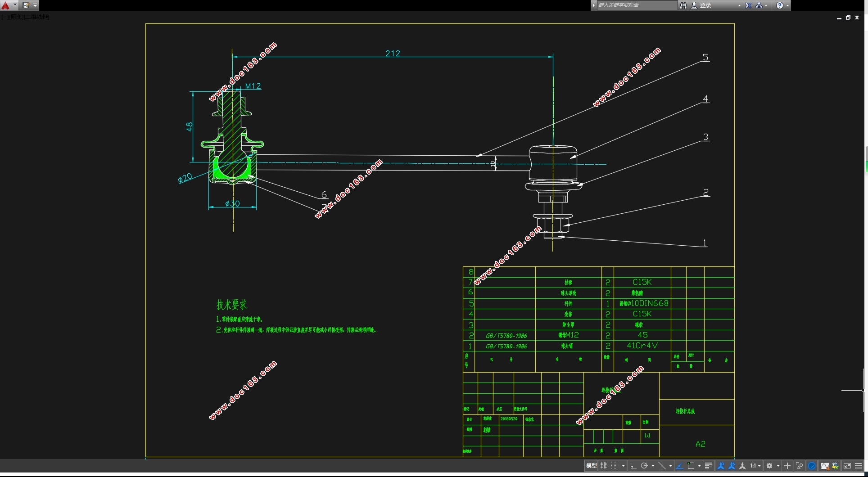Expand the quick access toolbar customize dropdown
This screenshot has width=868, height=477.
35,5
